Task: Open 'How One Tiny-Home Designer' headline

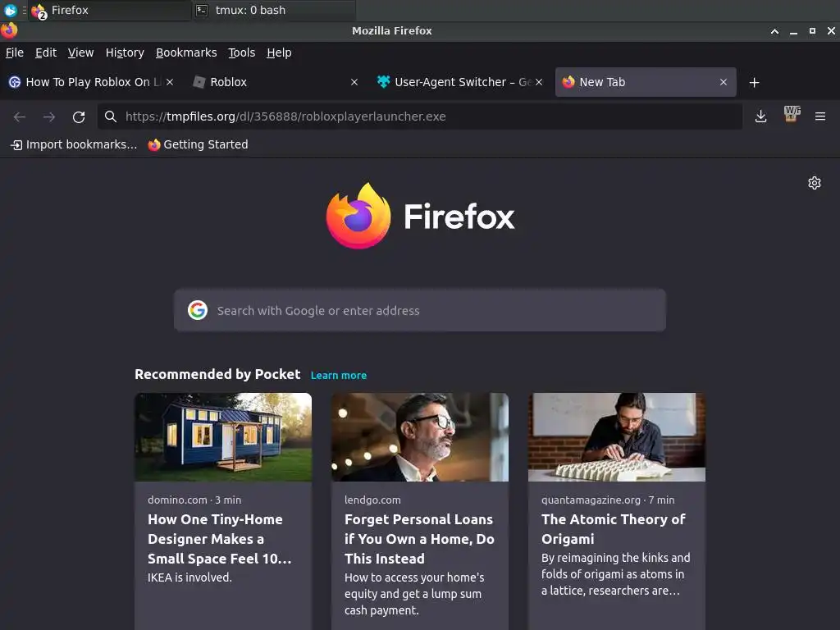Action: 220,539
